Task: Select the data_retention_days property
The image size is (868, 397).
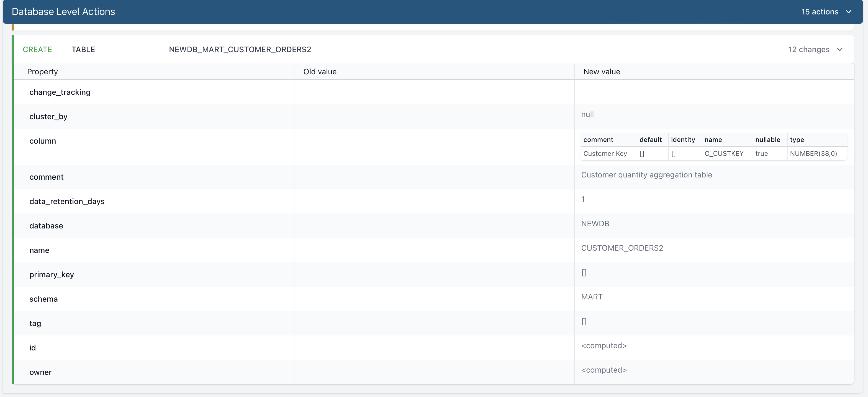Action: (67, 201)
